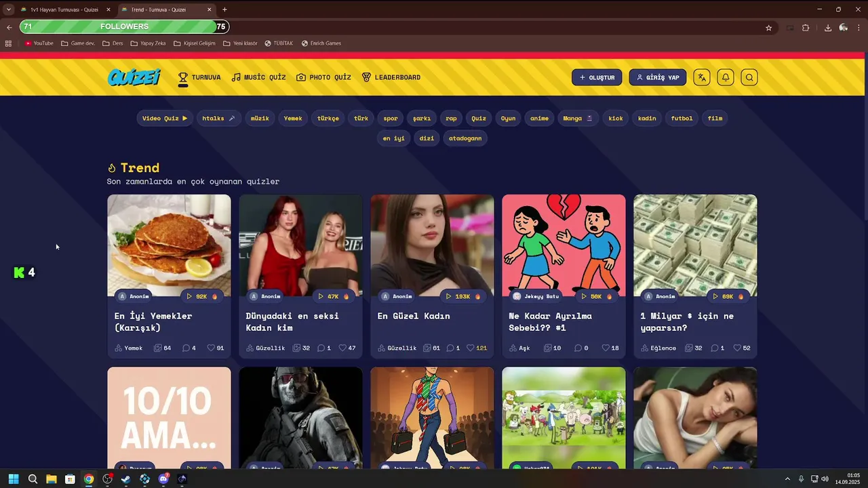Viewport: 868px width, 488px height.
Task: Like the En Güzel Kadın quiz
Action: point(470,348)
